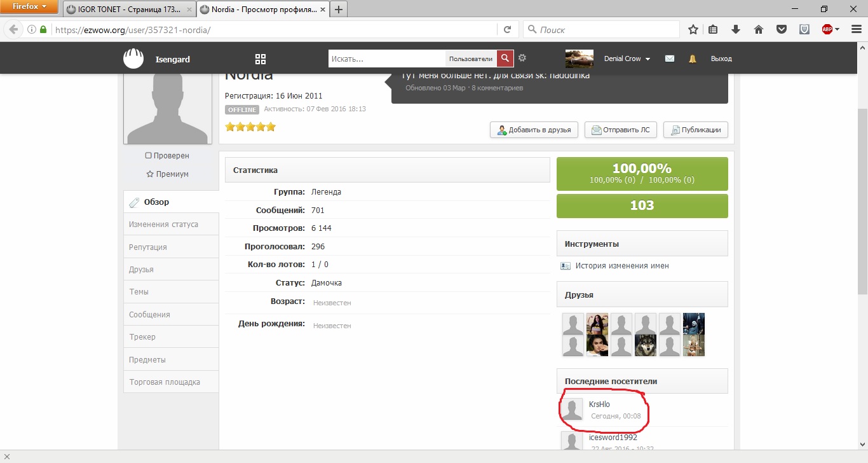Click the red search magnifier button
868x463 pixels.
505,59
